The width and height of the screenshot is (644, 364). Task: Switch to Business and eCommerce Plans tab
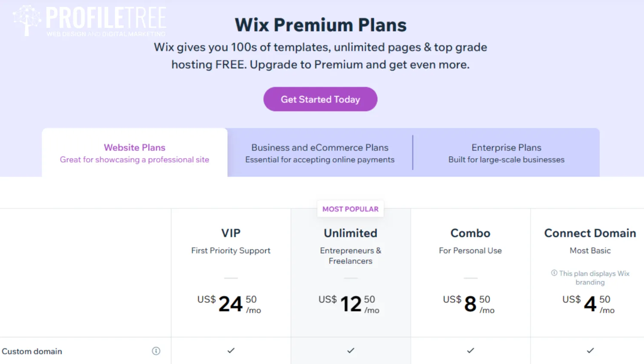[320, 153]
